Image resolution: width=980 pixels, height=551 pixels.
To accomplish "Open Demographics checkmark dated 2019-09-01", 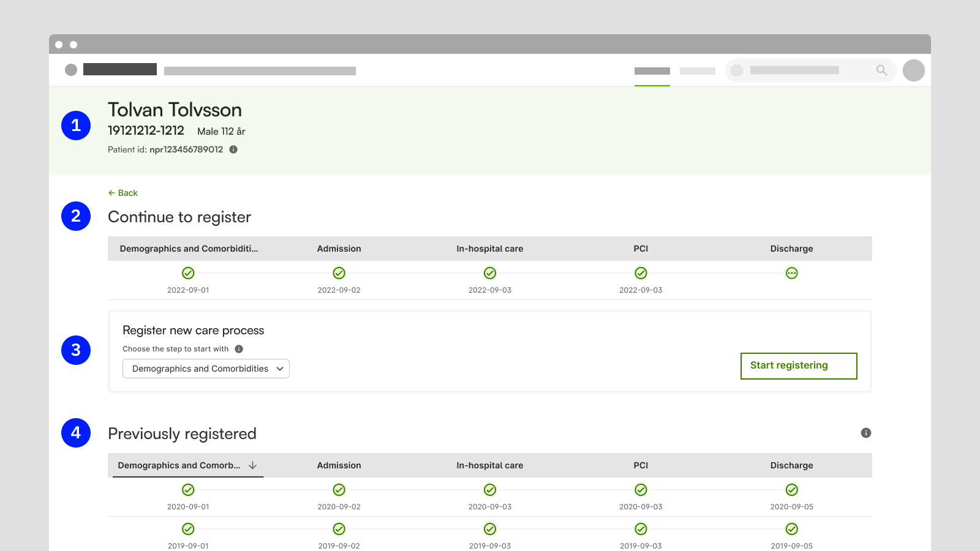I will coord(188,529).
